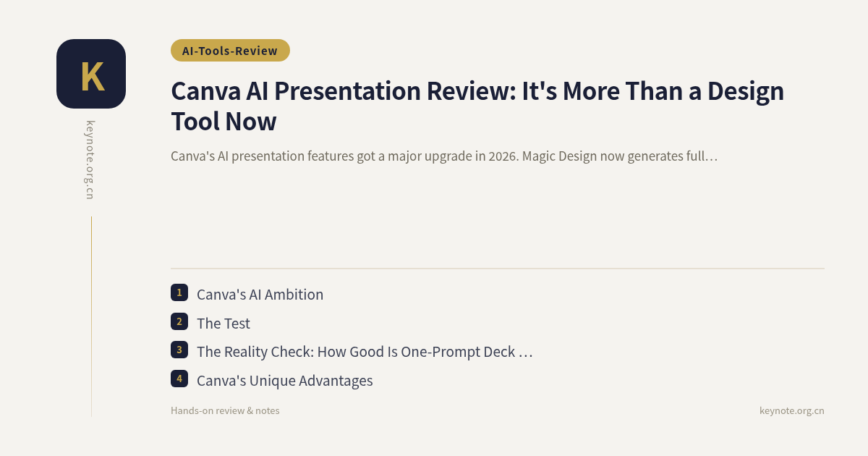
Task: Click the "Hands-on review & notes" footer text
Action: click(x=225, y=410)
